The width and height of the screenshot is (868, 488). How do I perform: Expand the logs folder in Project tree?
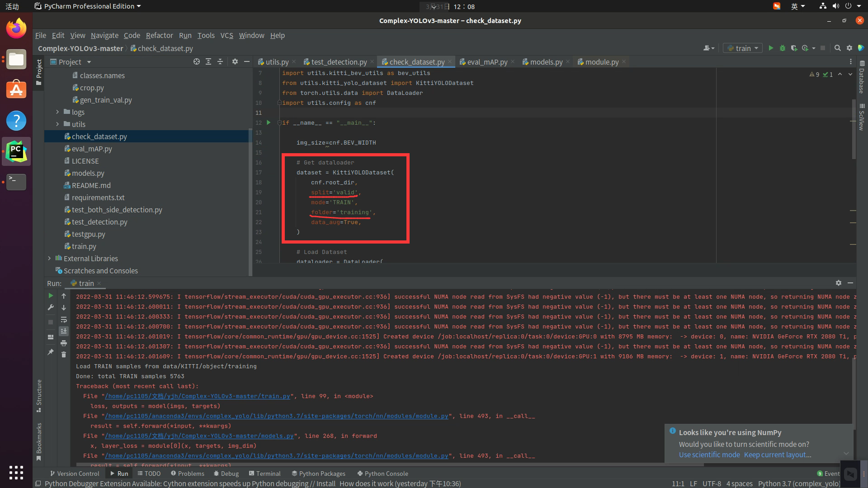coord(57,112)
